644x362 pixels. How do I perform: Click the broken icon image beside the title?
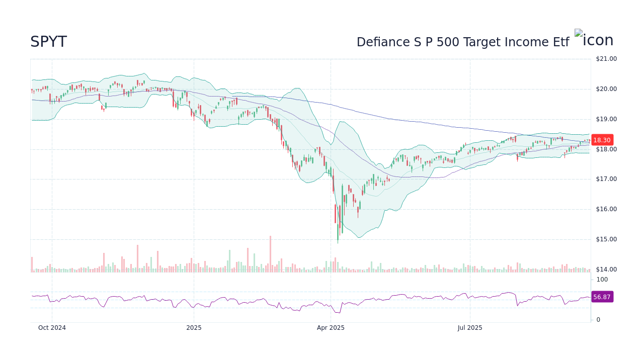pyautogui.click(x=594, y=39)
